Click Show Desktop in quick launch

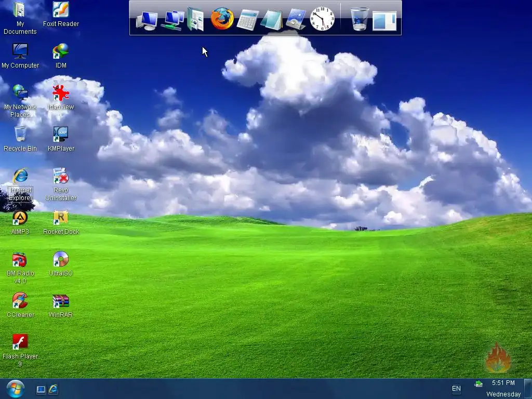pyautogui.click(x=41, y=390)
